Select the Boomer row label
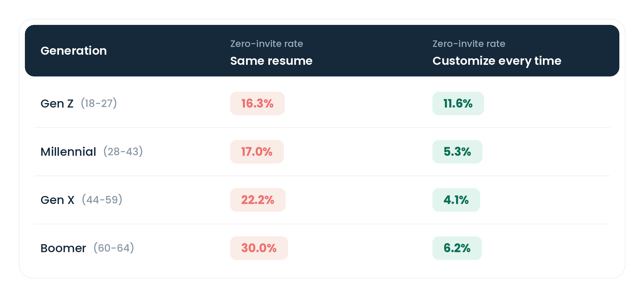This screenshot has width=644, height=297. [x=63, y=248]
